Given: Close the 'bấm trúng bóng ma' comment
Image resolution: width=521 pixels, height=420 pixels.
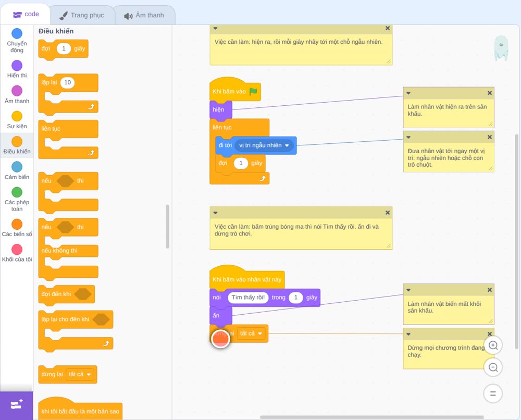Looking at the screenshot, I should 388,213.
